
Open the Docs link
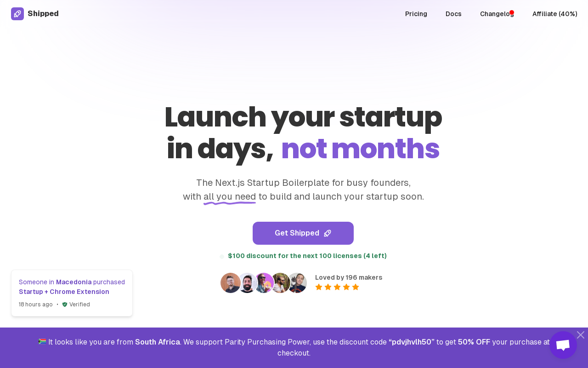(453, 14)
